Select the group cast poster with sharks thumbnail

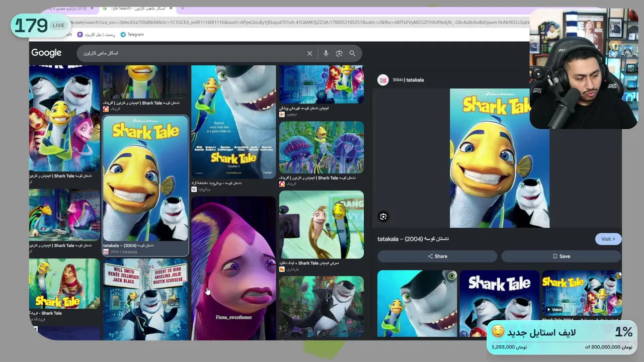(x=64, y=118)
